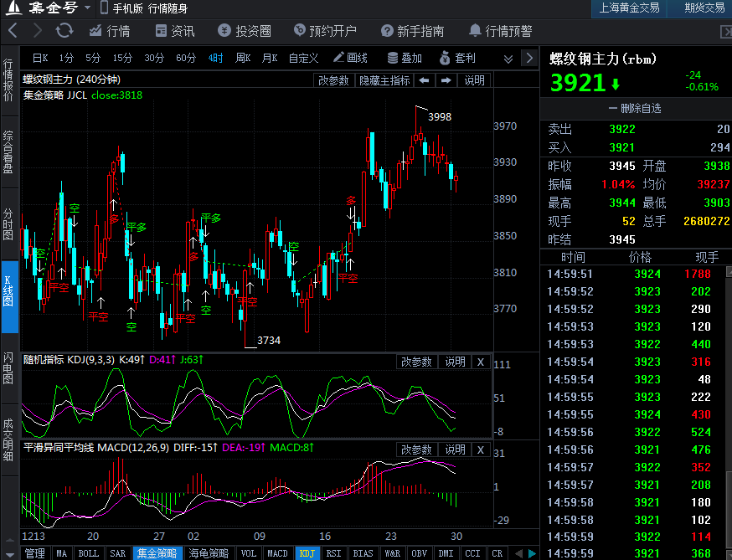
Task: Expand the double-chevron toolbar dropdown
Action: click(x=508, y=58)
